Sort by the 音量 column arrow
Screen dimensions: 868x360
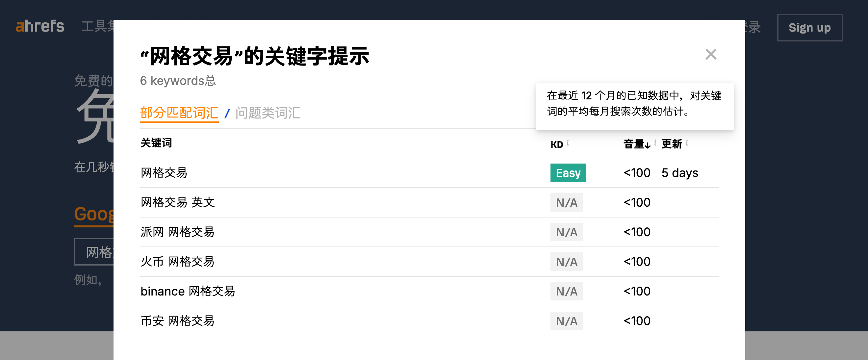(x=647, y=145)
